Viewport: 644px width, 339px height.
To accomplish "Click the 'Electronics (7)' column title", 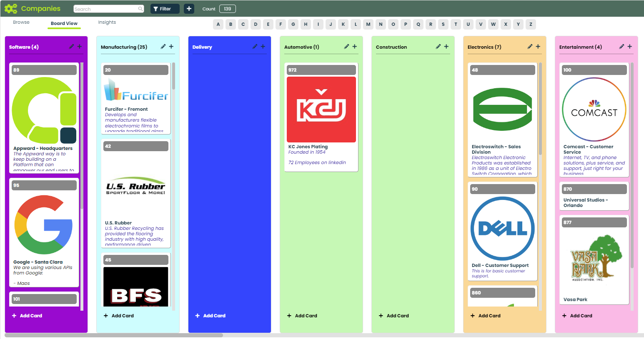I will coord(484,47).
